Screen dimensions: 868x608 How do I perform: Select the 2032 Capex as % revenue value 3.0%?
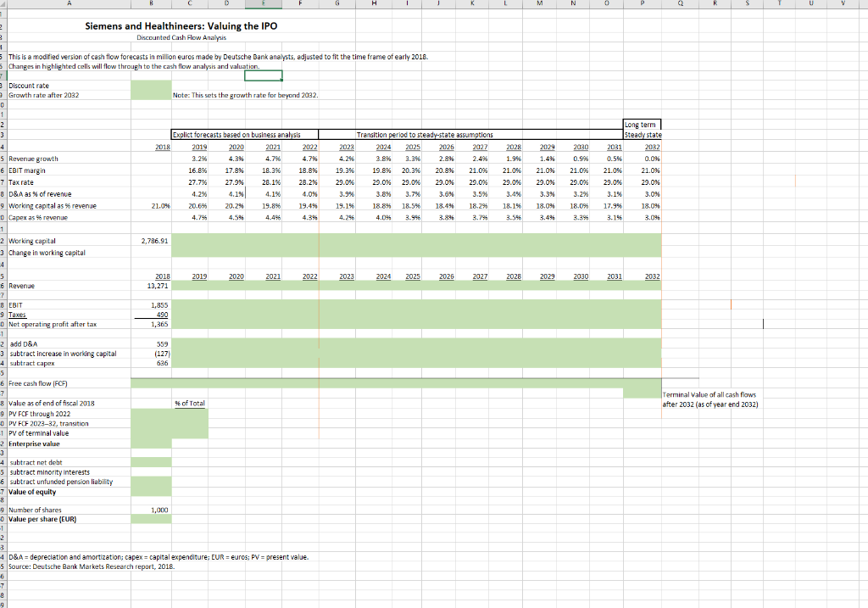(x=652, y=218)
